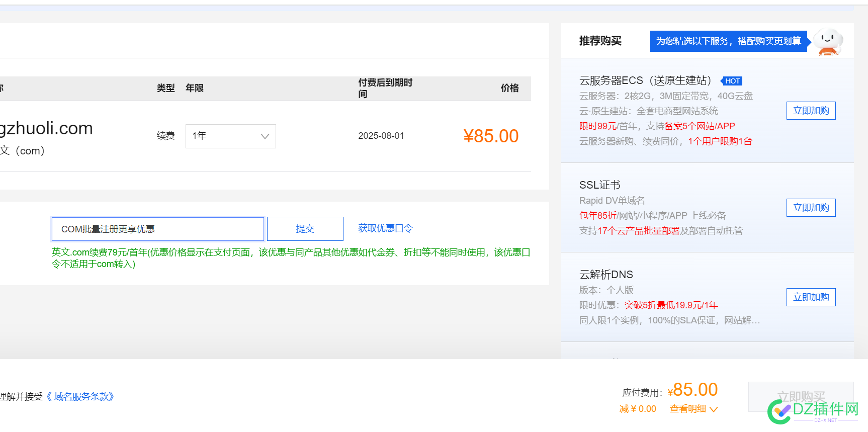Click the text Rapid DV单域名

click(612, 201)
